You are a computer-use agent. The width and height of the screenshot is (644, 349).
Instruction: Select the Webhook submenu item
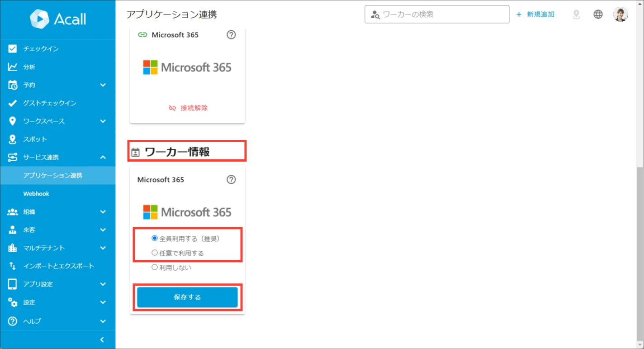58,193
